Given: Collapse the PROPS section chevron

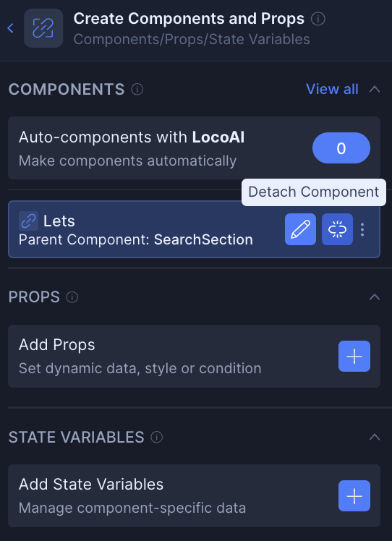Looking at the screenshot, I should coord(375,297).
